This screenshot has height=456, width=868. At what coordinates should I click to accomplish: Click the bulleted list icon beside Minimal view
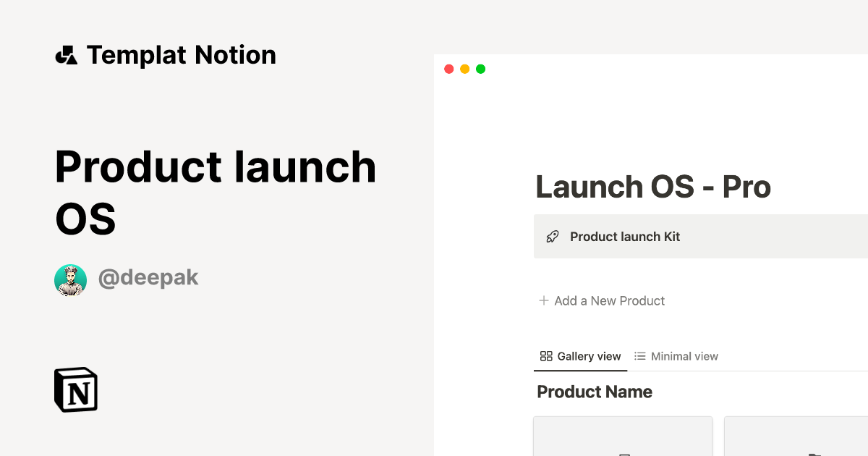tap(639, 355)
